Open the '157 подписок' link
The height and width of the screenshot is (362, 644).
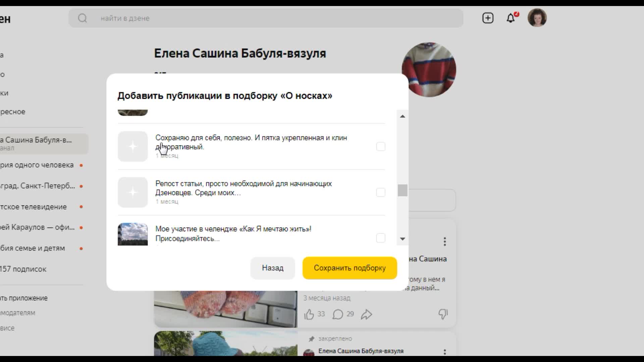tap(23, 269)
